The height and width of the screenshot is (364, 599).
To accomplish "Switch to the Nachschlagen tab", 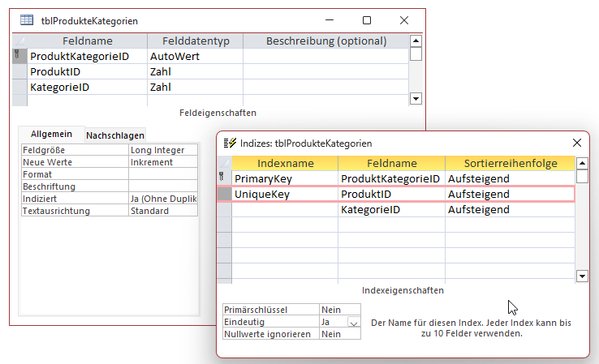I will coord(115,135).
